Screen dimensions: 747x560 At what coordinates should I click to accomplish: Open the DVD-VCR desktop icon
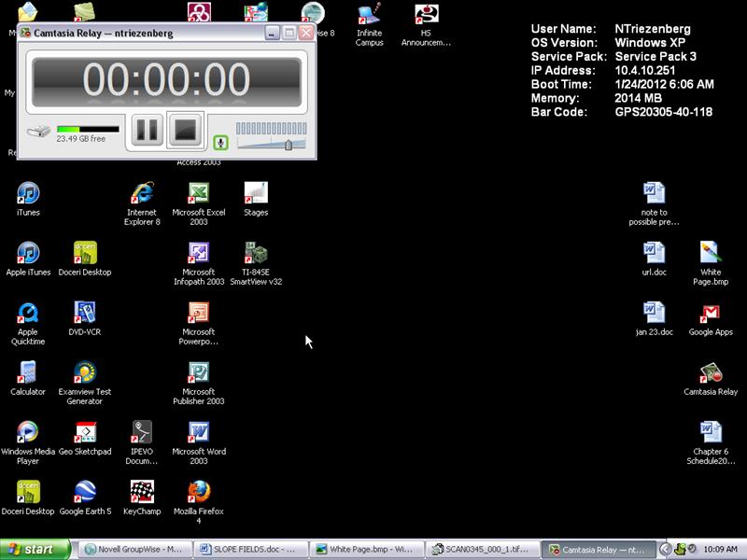85,318
